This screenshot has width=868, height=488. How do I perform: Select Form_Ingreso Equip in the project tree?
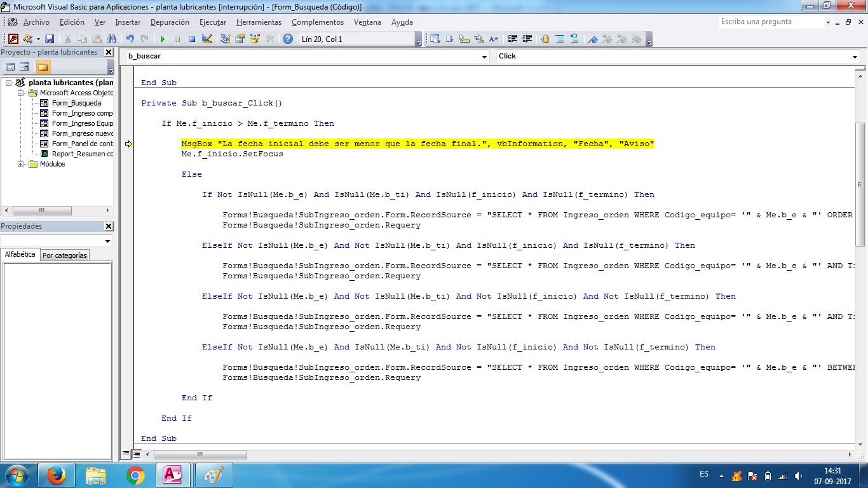(82, 123)
